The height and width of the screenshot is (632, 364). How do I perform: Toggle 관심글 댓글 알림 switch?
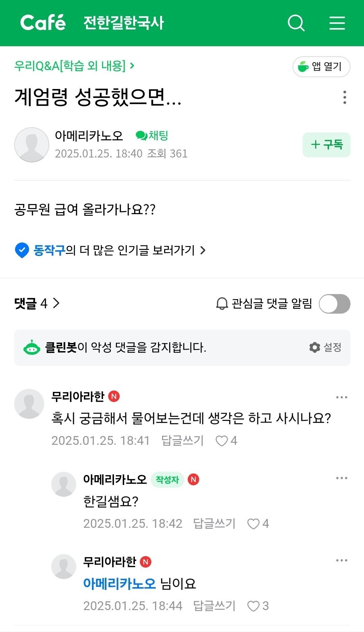(x=334, y=304)
